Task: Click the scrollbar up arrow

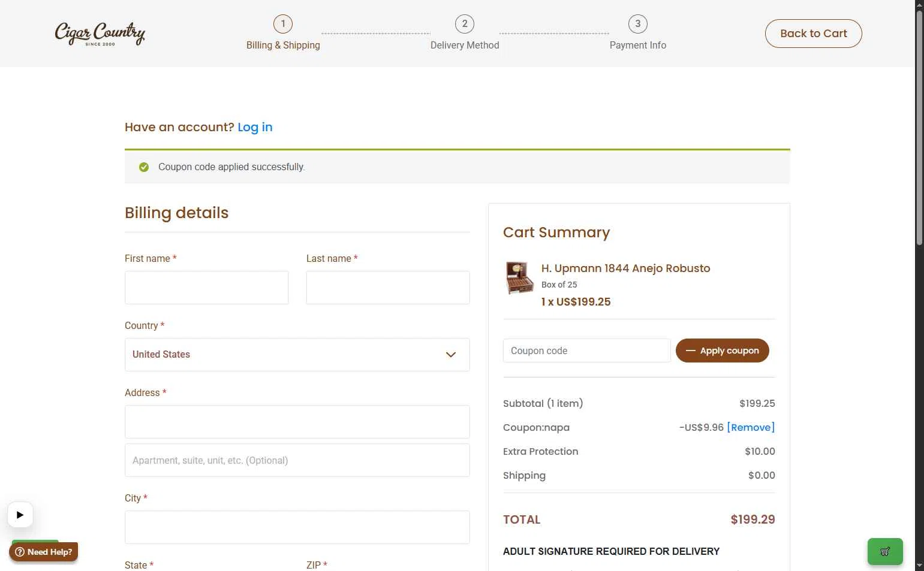Action: click(x=919, y=5)
